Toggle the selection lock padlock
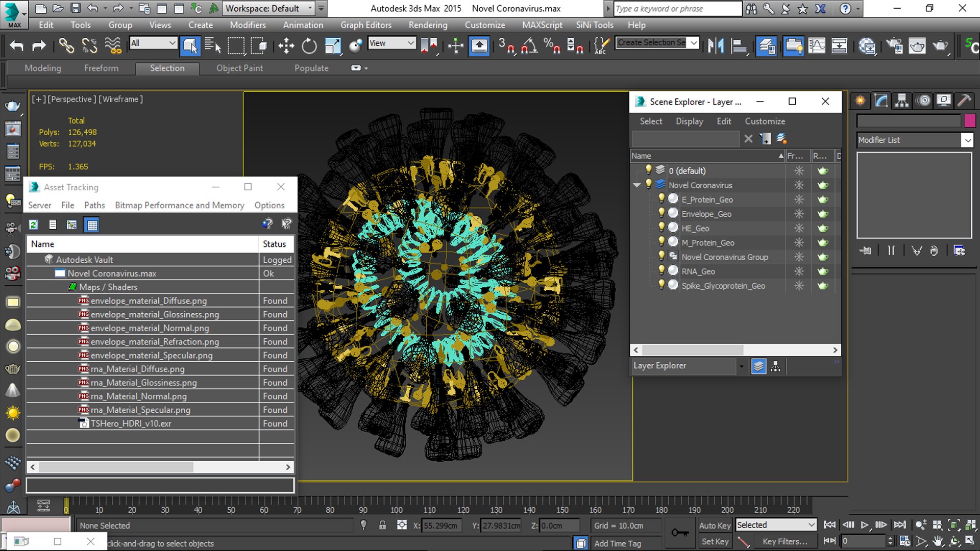Image resolution: width=980 pixels, height=551 pixels. click(x=382, y=525)
